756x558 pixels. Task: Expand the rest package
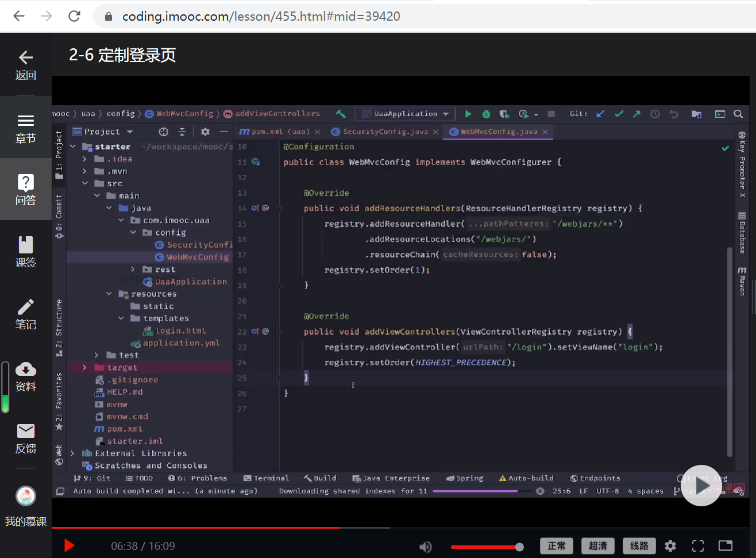point(133,269)
